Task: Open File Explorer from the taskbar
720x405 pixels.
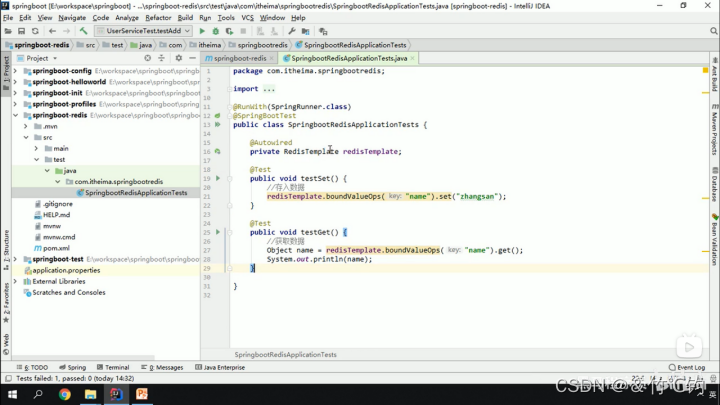Action: click(x=90, y=394)
